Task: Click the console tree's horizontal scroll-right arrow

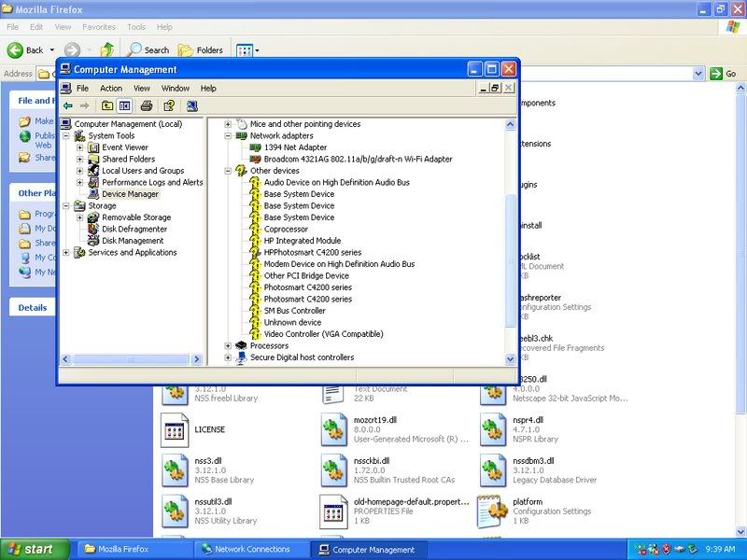Action: pyautogui.click(x=197, y=359)
